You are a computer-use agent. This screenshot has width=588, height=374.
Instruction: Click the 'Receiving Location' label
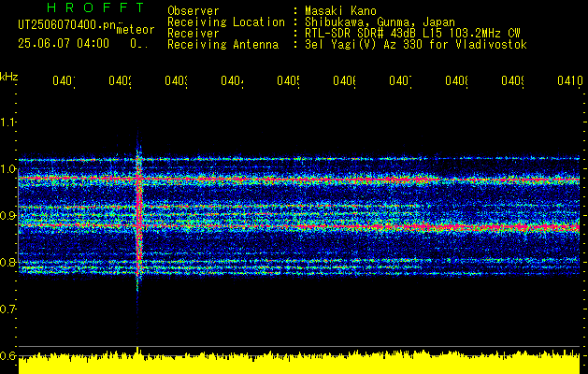pos(226,22)
